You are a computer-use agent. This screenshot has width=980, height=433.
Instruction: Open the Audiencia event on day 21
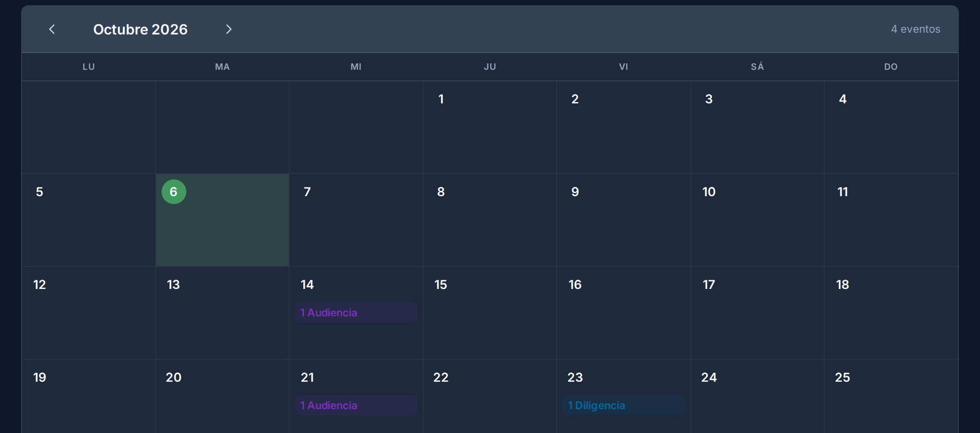tap(356, 405)
